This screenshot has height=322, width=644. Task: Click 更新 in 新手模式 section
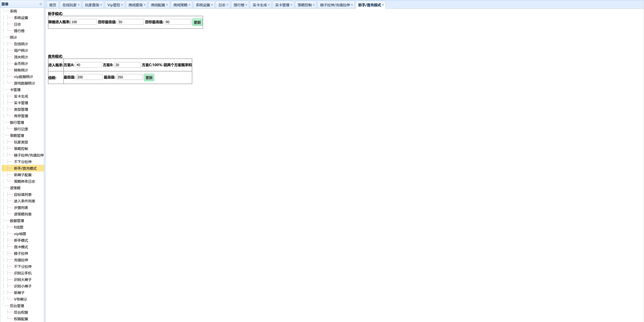[197, 22]
